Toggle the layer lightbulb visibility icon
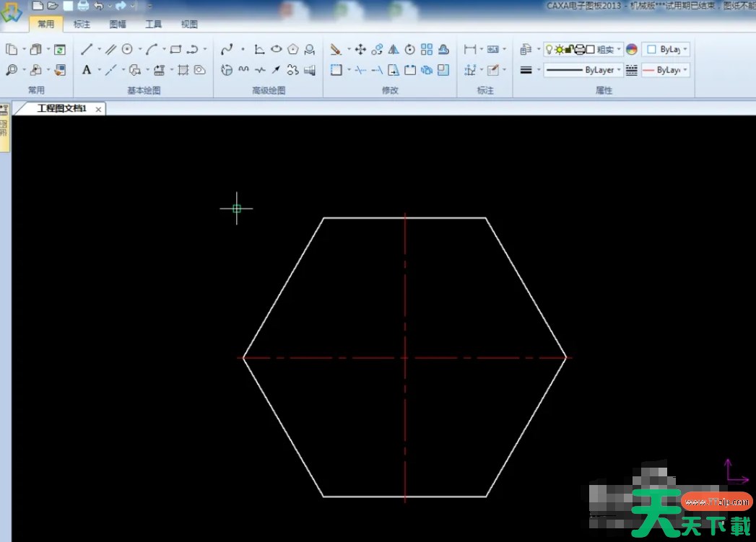This screenshot has height=542, width=756. click(549, 49)
